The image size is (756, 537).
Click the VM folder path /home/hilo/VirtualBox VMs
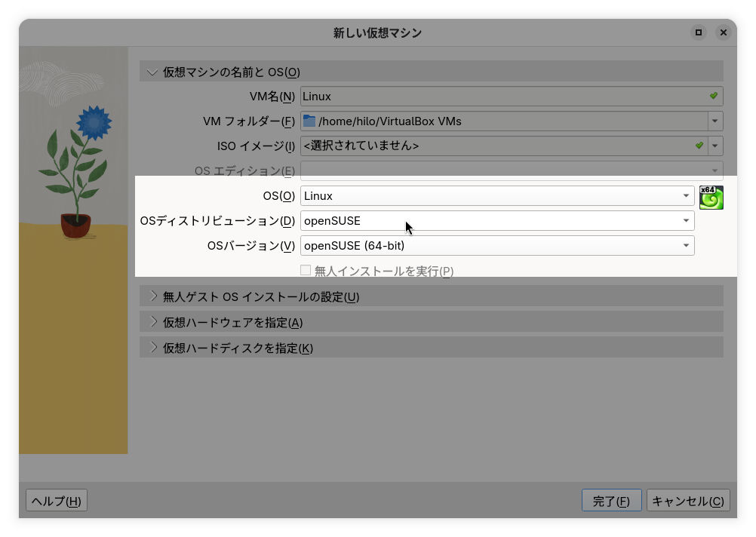(x=389, y=121)
